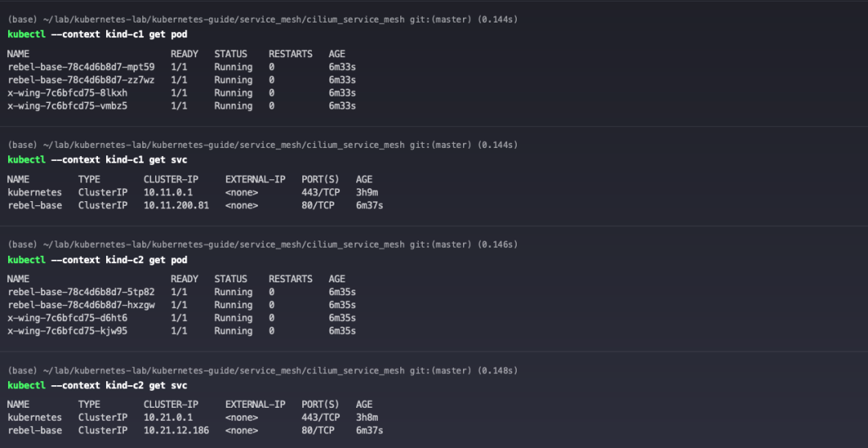The height and width of the screenshot is (448, 868).
Task: Click EXTERNAL-IP header in kind-c2 svc table
Action: 256,405
